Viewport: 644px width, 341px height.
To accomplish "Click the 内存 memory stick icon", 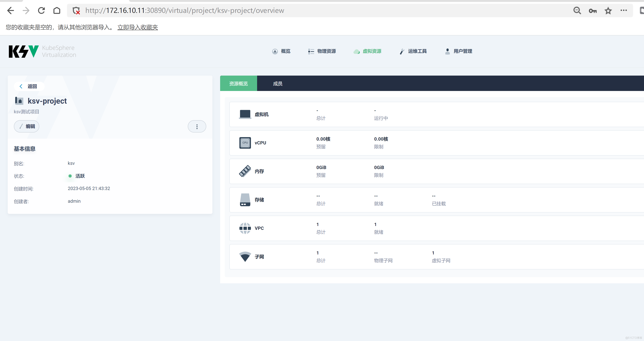I will tap(245, 171).
